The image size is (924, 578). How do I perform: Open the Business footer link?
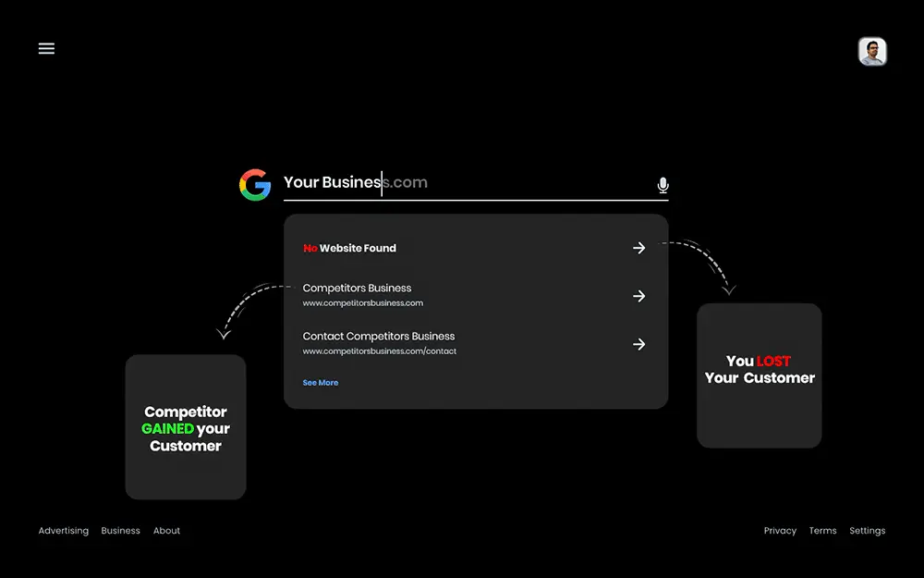tap(120, 531)
